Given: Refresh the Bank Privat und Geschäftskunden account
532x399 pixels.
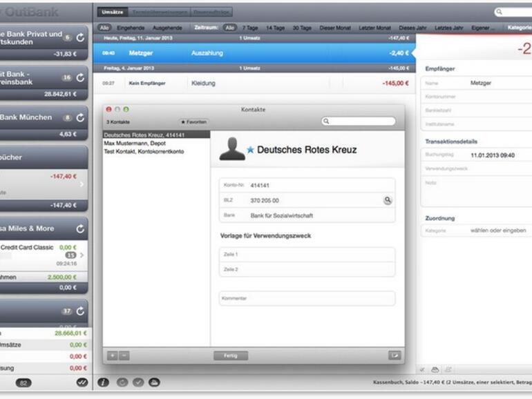Looking at the screenshot, I should point(80,38).
